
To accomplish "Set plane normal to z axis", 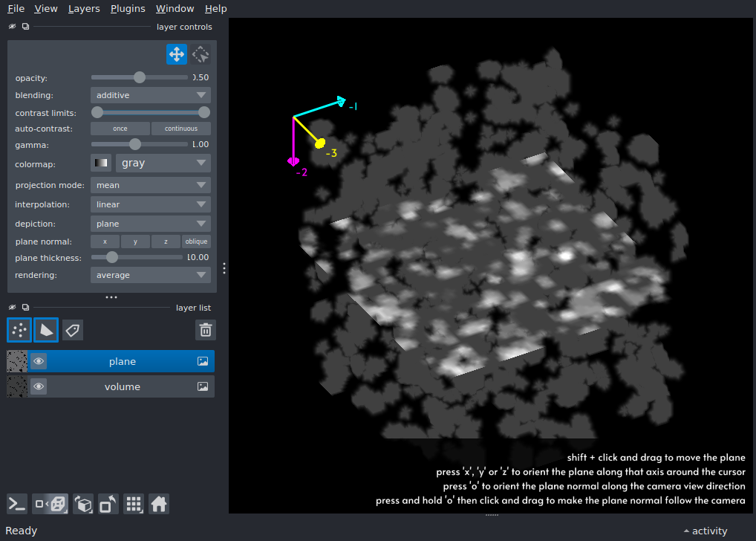I will pyautogui.click(x=165, y=241).
